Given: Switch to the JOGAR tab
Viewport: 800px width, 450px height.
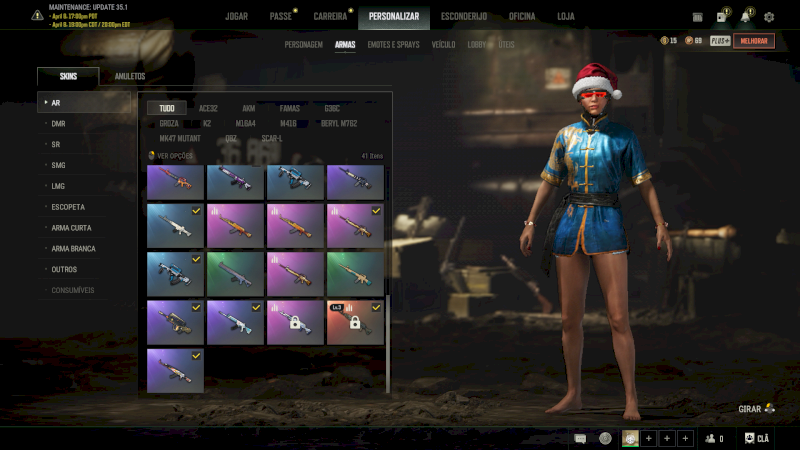Looking at the screenshot, I should click(237, 16).
